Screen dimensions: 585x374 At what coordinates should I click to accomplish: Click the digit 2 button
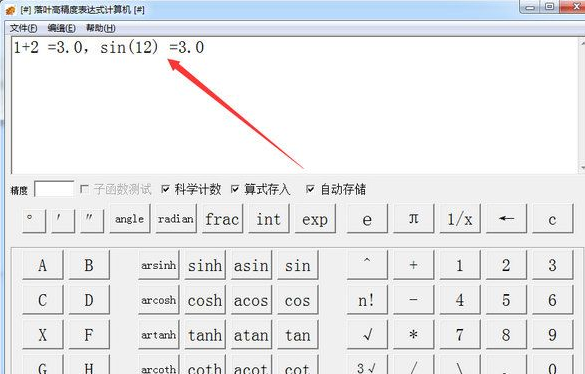506,265
